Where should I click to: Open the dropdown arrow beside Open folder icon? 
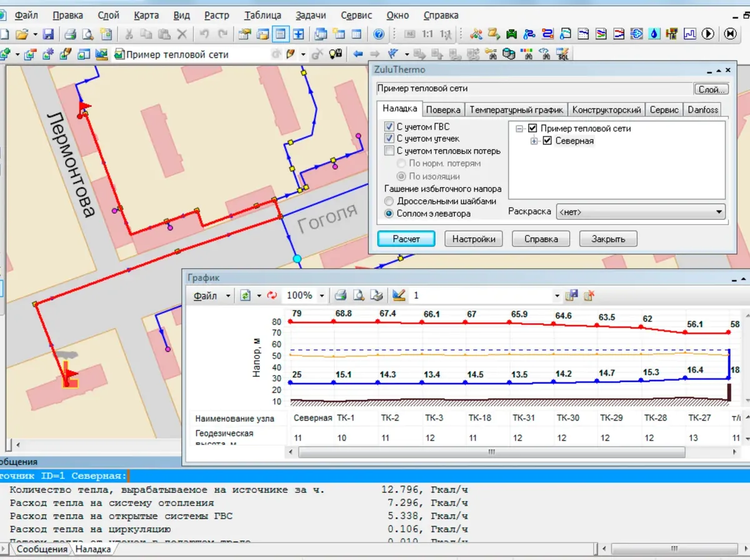pyautogui.click(x=35, y=34)
